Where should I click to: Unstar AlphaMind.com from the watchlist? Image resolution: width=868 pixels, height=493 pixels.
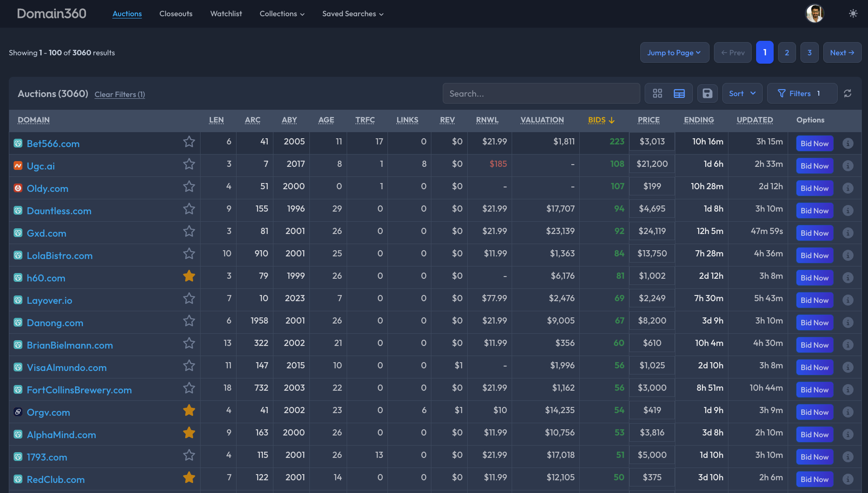[189, 433]
